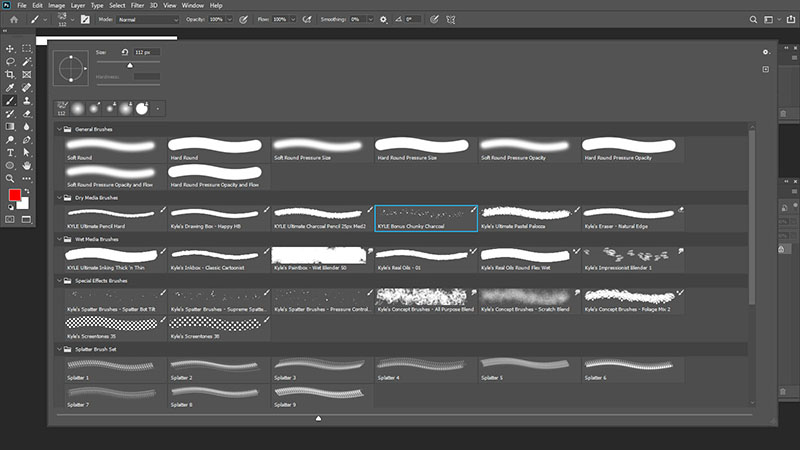
Task: Toggle Quick Mask mode
Action: [10, 219]
